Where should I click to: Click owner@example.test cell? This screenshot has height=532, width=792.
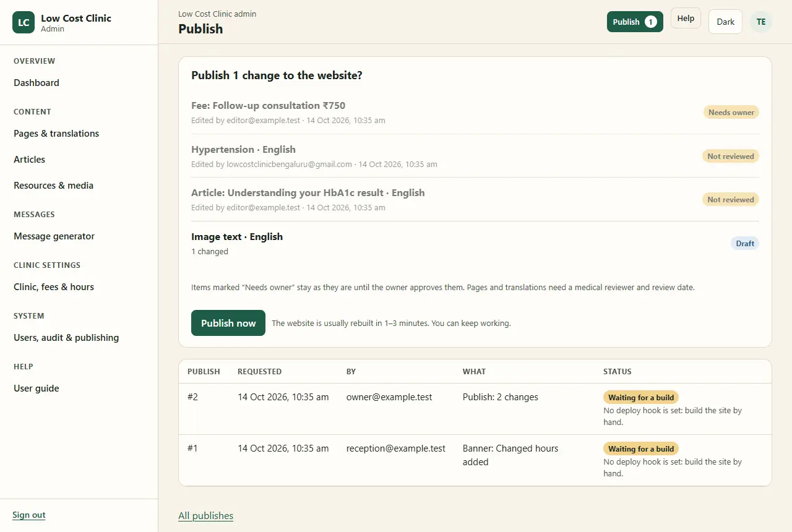(x=389, y=397)
